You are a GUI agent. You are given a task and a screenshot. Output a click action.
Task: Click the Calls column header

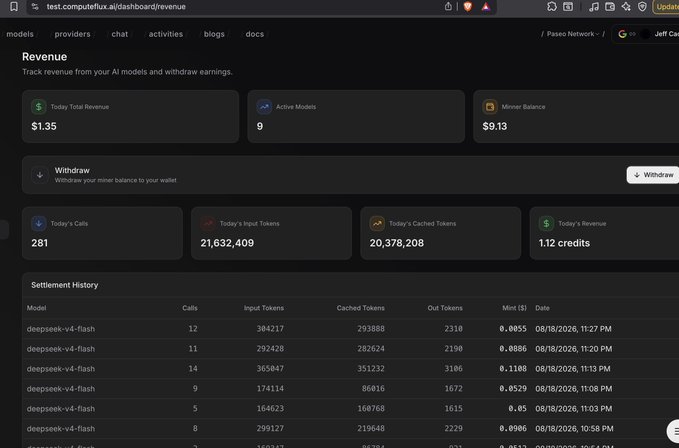[x=190, y=308]
